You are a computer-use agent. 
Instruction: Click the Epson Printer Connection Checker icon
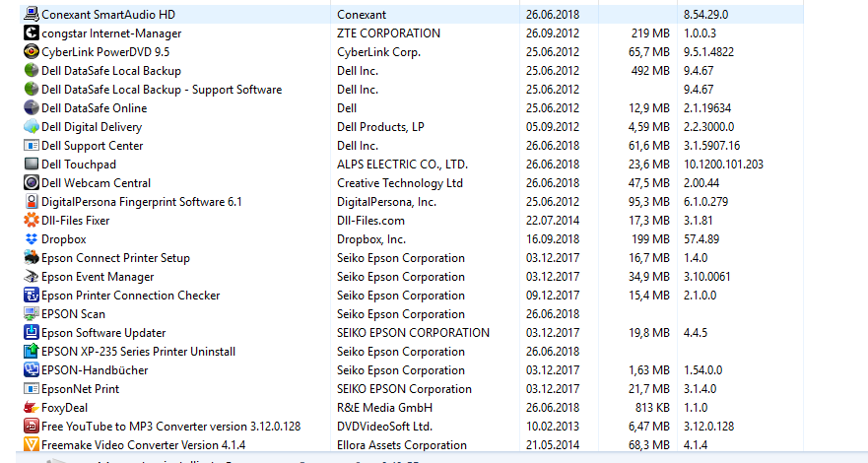point(32,295)
